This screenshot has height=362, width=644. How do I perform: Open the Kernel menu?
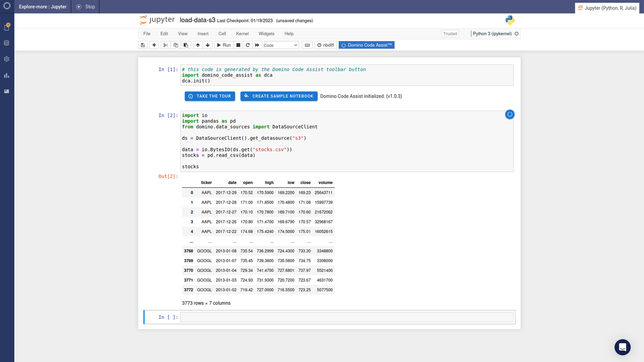coord(242,33)
